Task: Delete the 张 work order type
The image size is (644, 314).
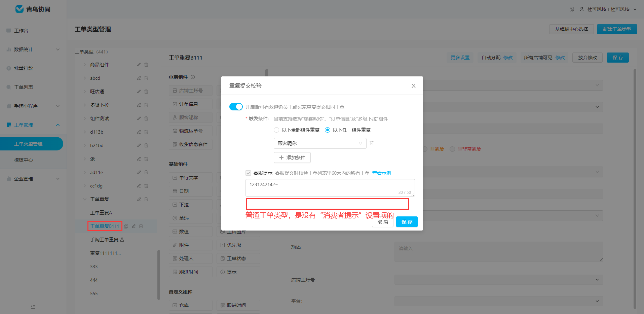Action: [146, 159]
